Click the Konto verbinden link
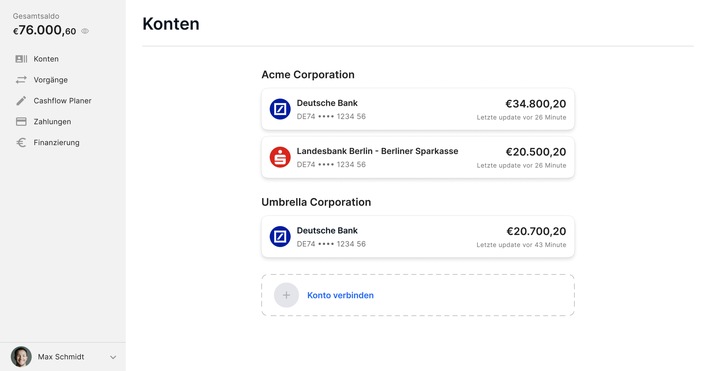The image size is (710, 371). pyautogui.click(x=341, y=295)
